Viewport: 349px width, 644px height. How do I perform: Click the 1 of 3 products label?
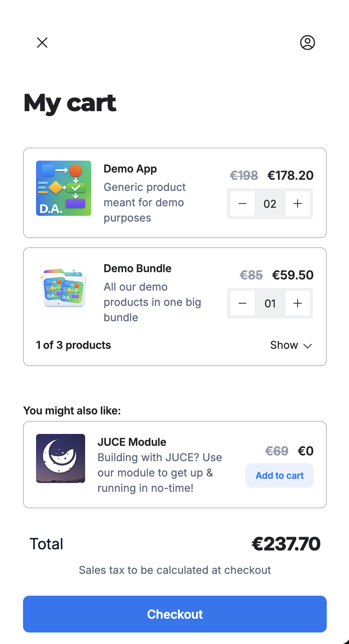pyautogui.click(x=73, y=345)
